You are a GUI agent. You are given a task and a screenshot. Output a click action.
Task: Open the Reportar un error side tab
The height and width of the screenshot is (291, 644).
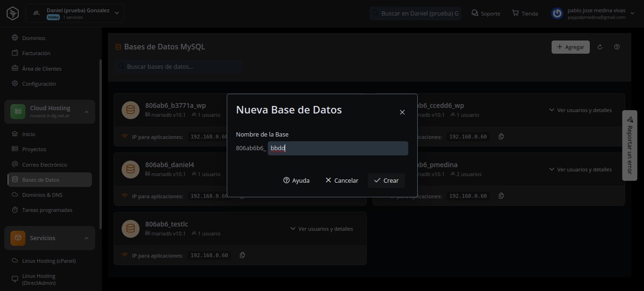tap(629, 145)
